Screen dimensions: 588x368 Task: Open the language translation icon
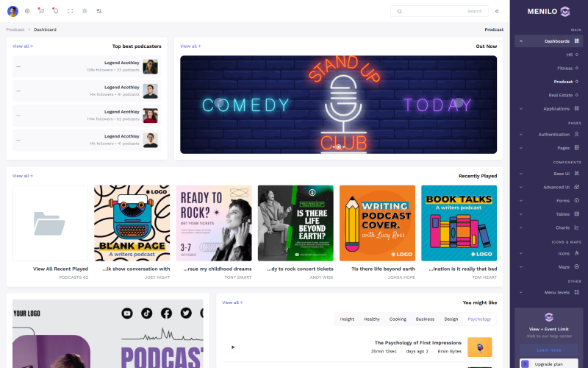[x=99, y=11]
